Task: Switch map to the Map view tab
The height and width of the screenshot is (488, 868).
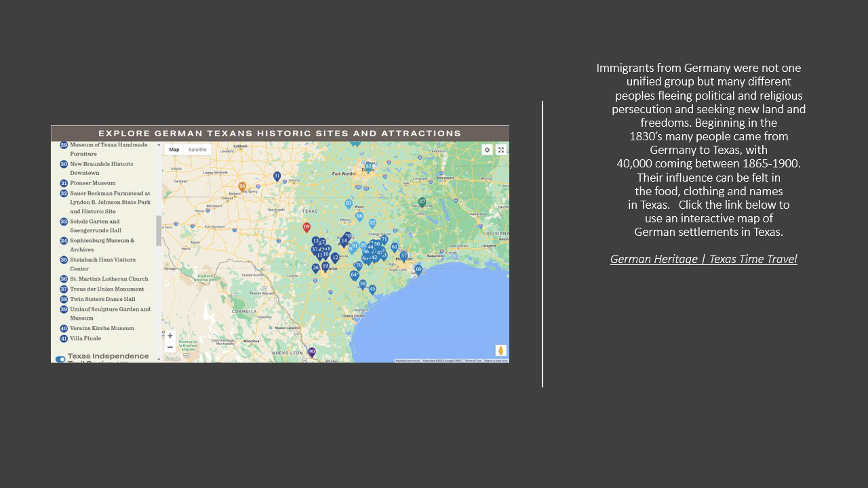Action: coord(174,150)
